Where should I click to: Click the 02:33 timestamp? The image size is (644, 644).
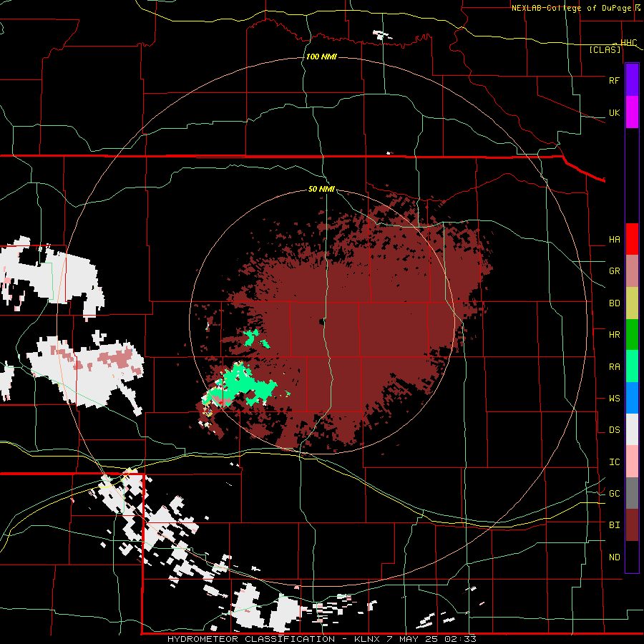click(x=462, y=639)
